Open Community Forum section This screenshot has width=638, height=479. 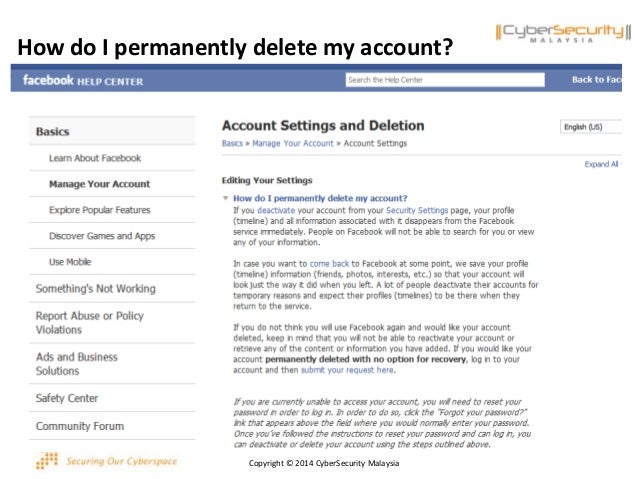click(80, 426)
